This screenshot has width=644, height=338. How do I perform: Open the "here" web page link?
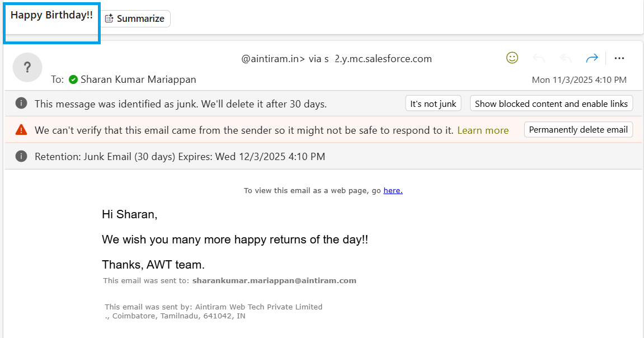click(393, 190)
